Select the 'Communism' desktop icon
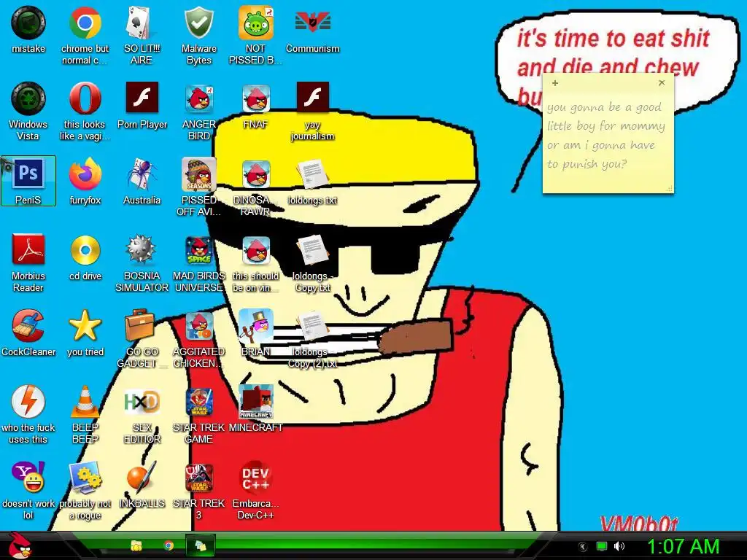Screen dimensions: 747x560 (x=312, y=31)
